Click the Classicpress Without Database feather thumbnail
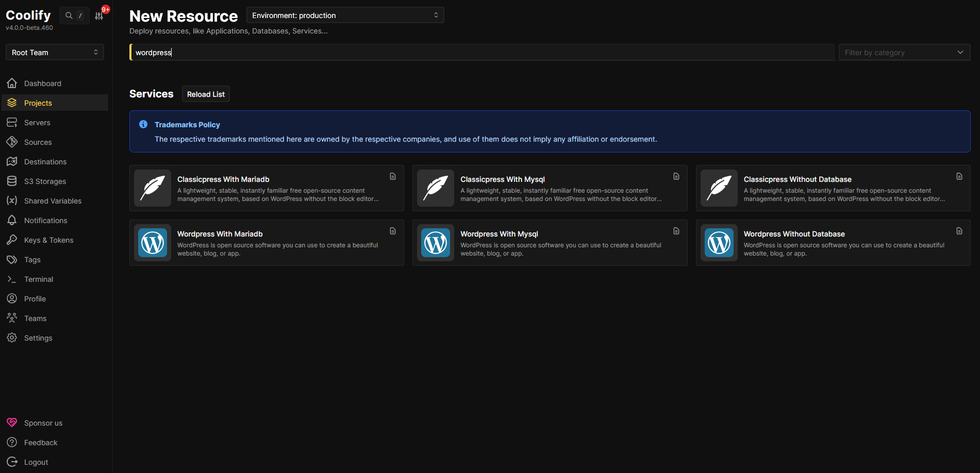Image resolution: width=980 pixels, height=473 pixels. (x=719, y=188)
